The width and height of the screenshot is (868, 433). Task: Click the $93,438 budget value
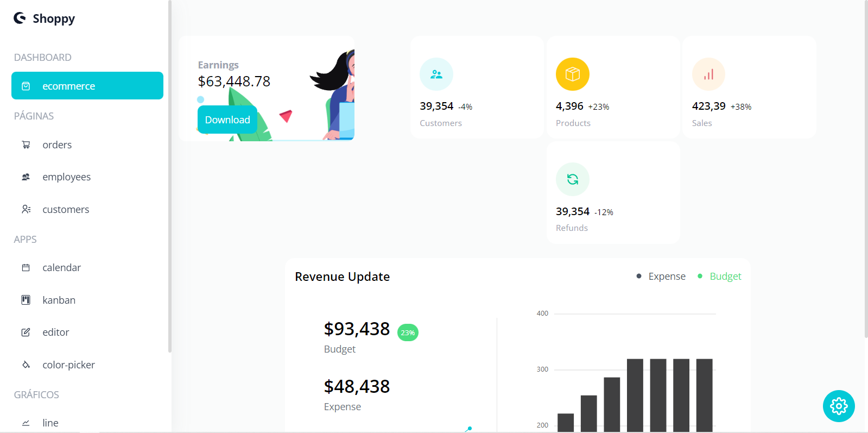point(357,329)
